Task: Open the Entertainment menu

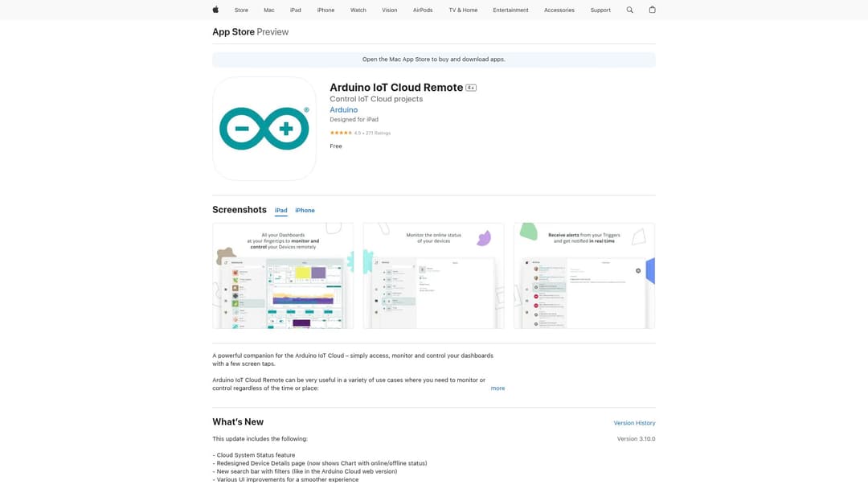Action: (x=511, y=10)
